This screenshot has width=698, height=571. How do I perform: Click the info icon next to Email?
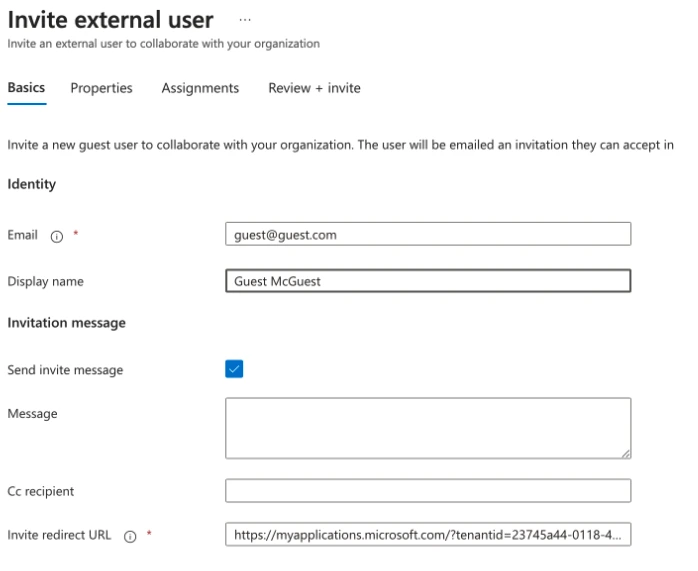[56, 236]
